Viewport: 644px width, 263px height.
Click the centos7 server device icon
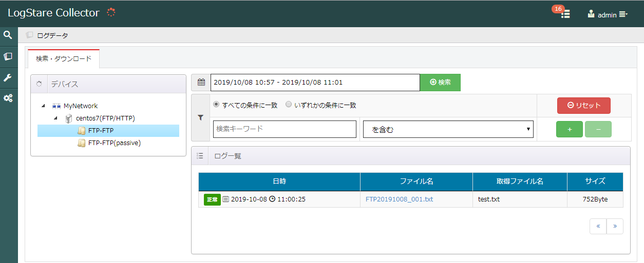pos(69,118)
